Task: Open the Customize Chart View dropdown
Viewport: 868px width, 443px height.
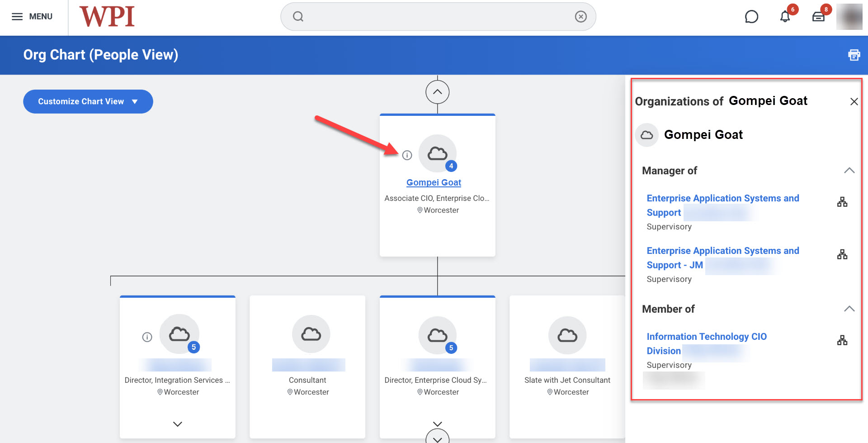Action: point(88,101)
